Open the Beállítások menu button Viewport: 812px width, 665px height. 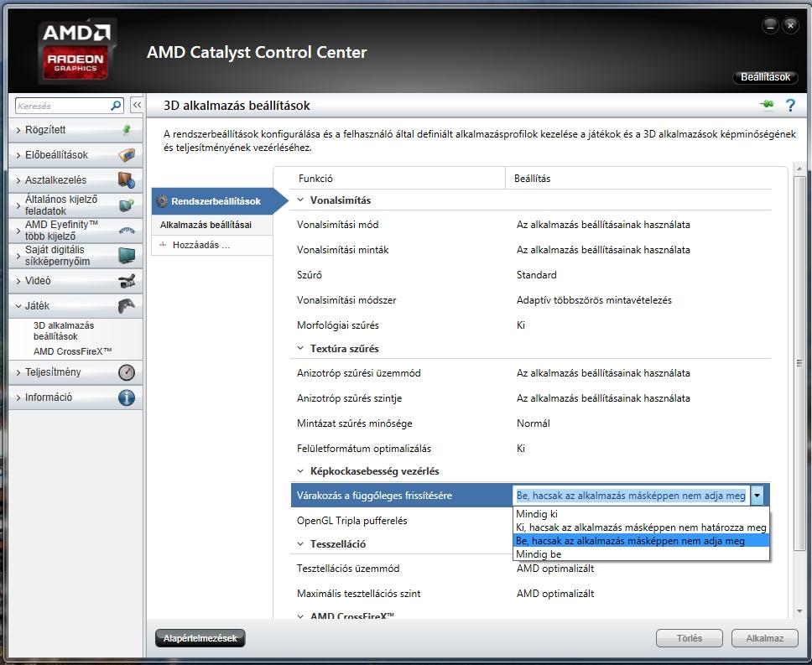pos(765,77)
